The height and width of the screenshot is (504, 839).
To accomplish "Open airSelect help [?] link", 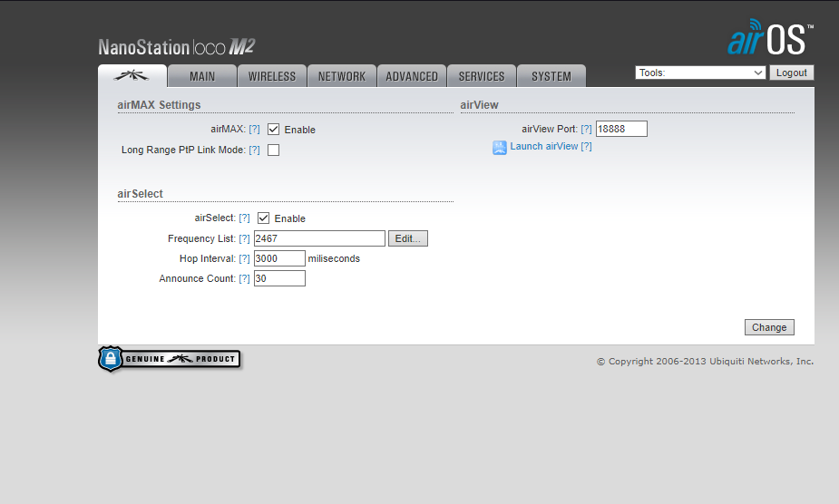I will click(x=244, y=218).
